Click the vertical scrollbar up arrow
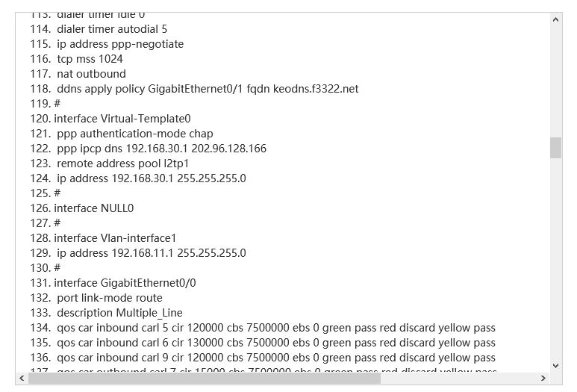The image size is (577, 392). tap(555, 18)
